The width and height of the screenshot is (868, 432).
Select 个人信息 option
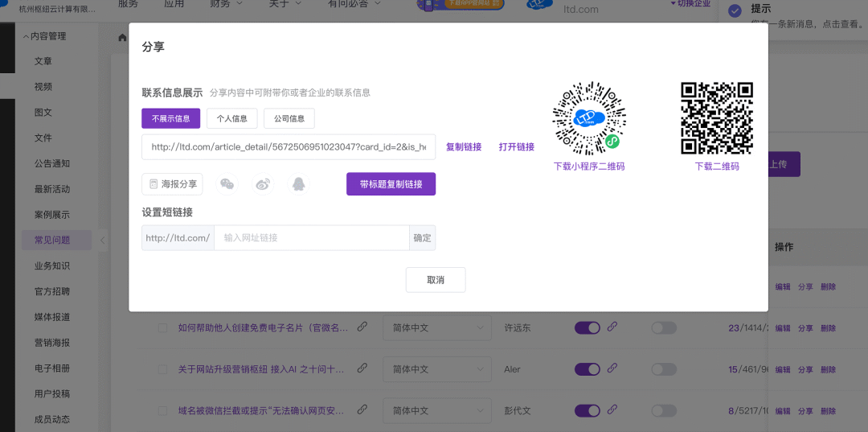tap(232, 118)
